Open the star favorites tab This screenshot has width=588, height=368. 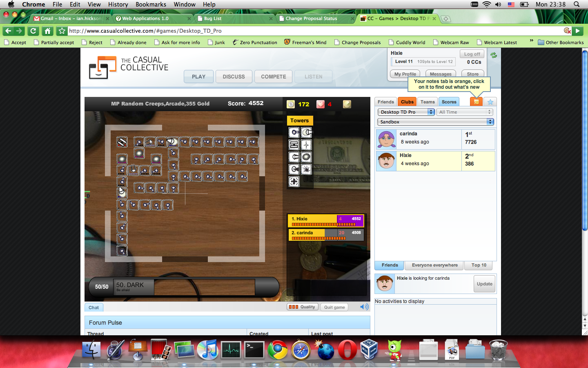click(490, 102)
